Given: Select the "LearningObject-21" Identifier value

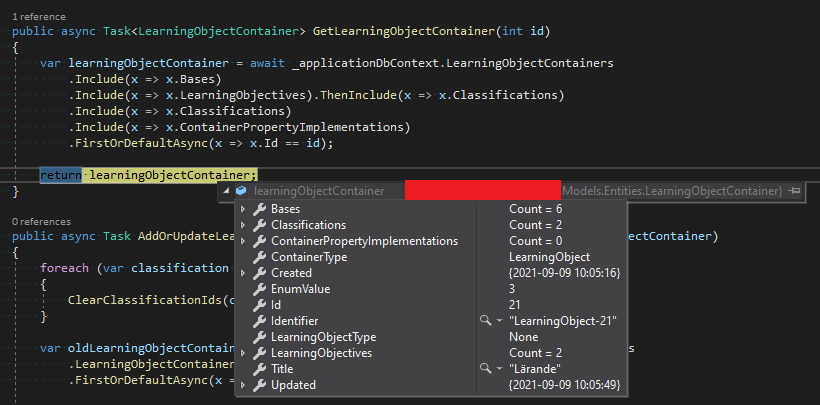Looking at the screenshot, I should (562, 321).
